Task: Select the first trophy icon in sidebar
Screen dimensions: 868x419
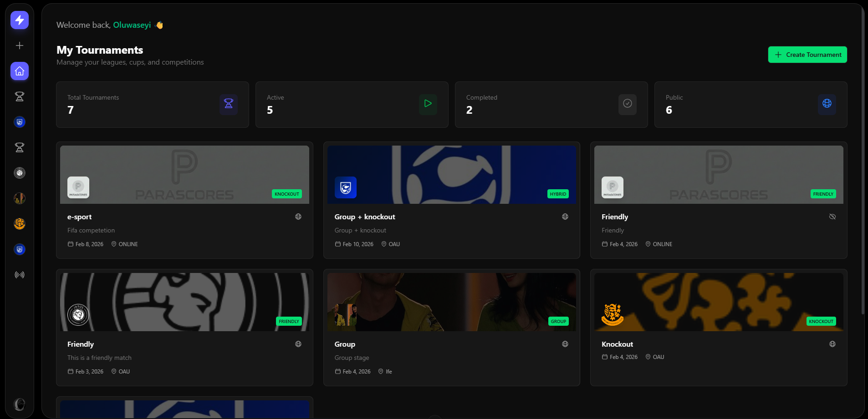Action: (x=19, y=96)
